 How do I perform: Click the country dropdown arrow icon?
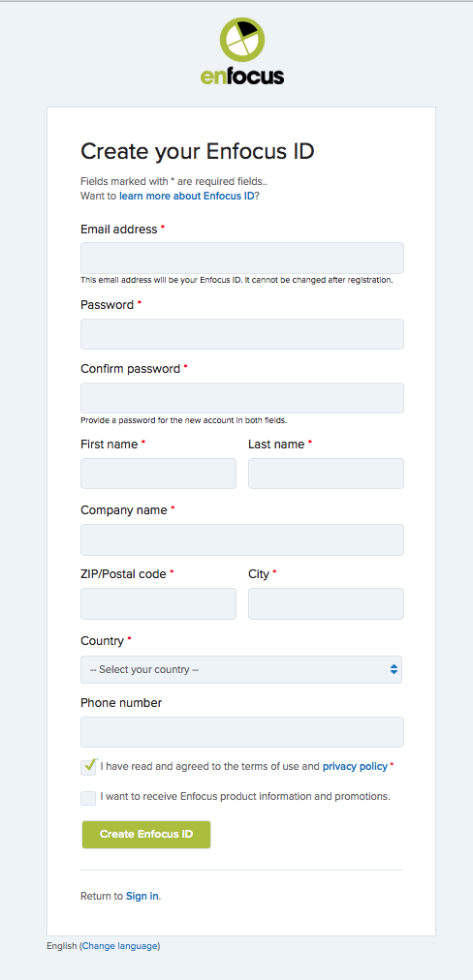coord(394,669)
